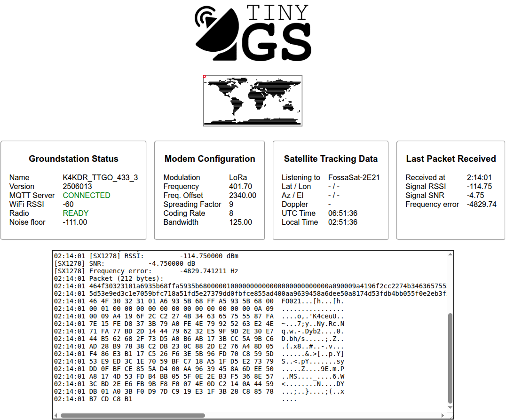Click the console scroll-left arrow

56,415
